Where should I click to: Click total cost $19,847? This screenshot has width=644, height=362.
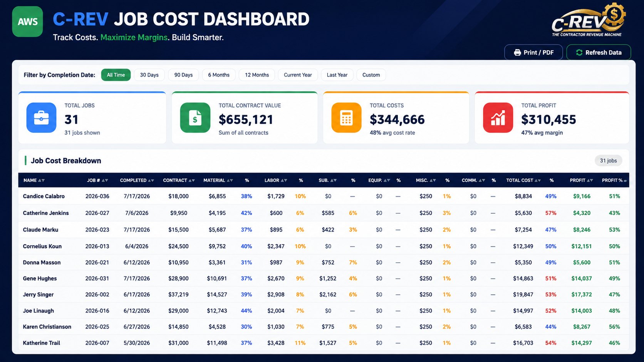[523, 295]
